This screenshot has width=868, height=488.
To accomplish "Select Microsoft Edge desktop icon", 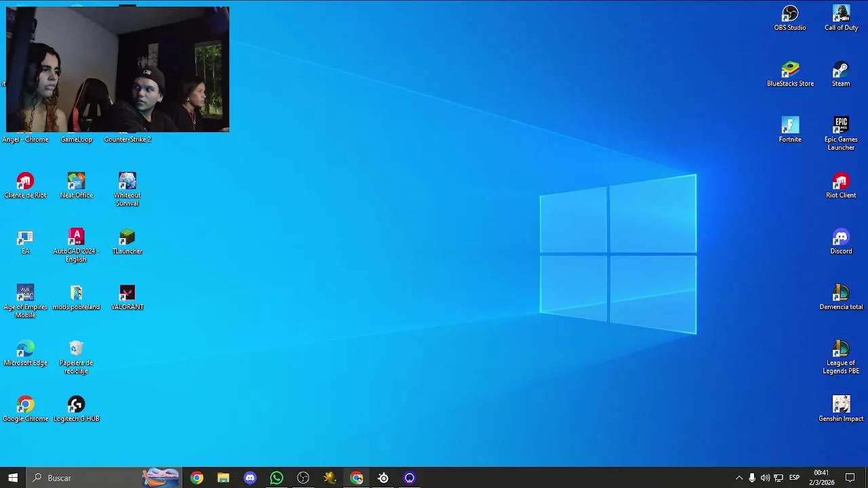I will tap(25, 353).
